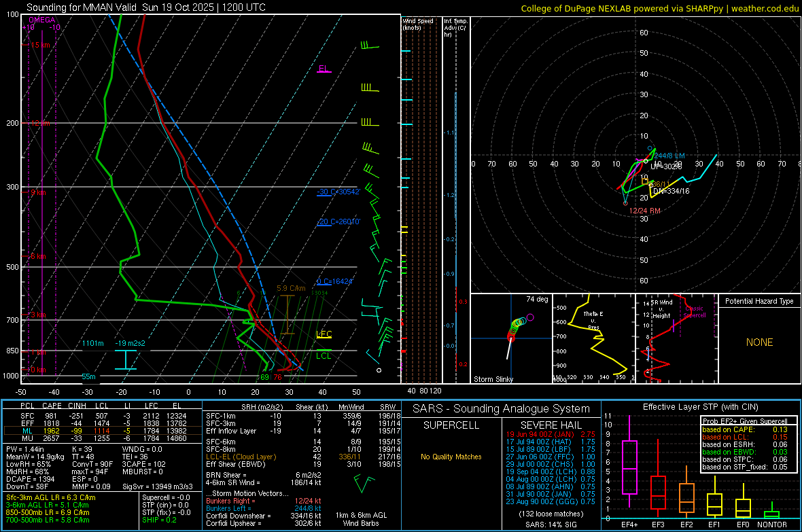Click the Theta-E v. Pres inset title

point(593,321)
